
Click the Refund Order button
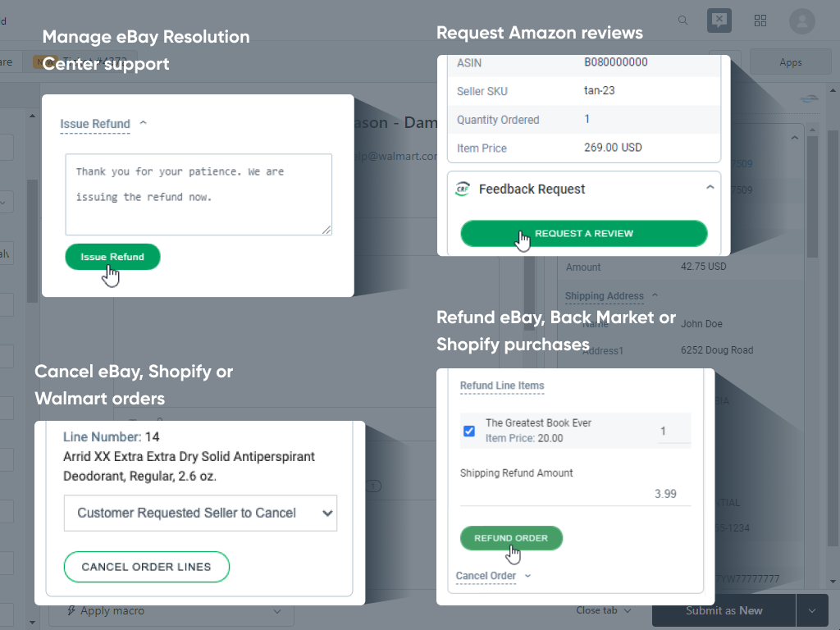tap(510, 538)
